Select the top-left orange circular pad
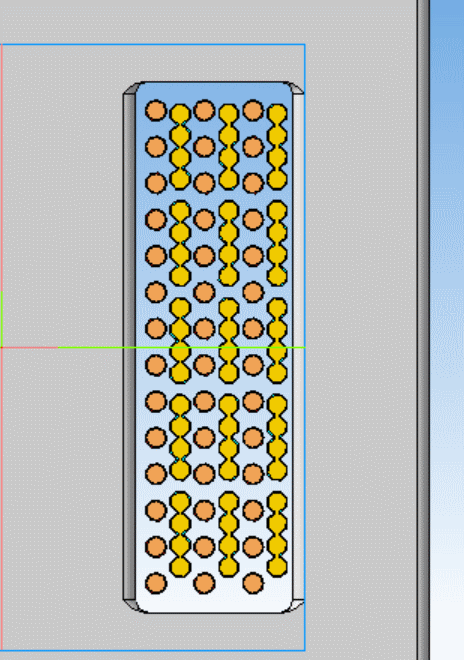The height and width of the screenshot is (660, 464). coord(156,111)
